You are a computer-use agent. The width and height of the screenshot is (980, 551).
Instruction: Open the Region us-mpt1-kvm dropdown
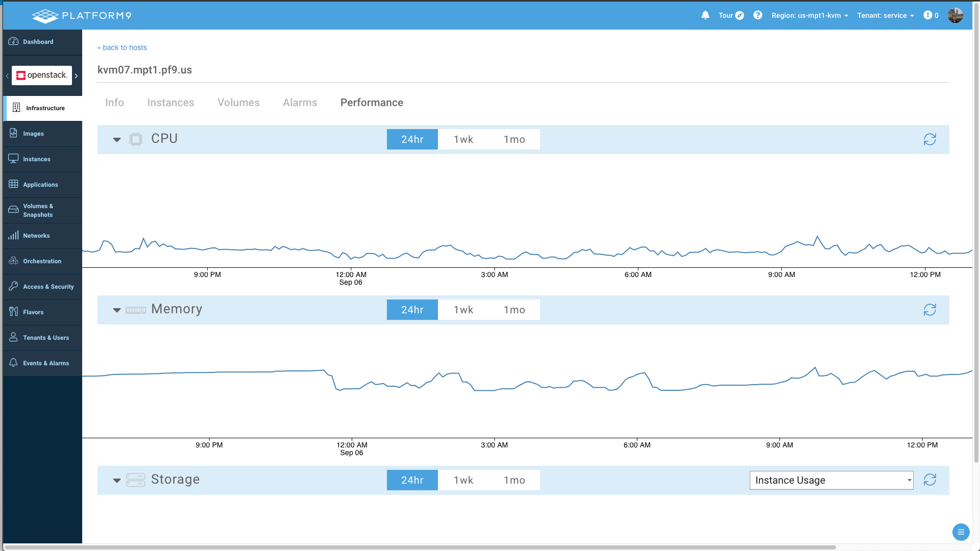click(810, 15)
